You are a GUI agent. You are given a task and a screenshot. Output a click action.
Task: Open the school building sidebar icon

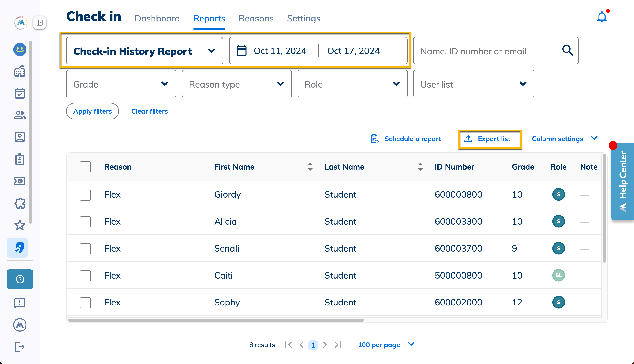[20, 72]
